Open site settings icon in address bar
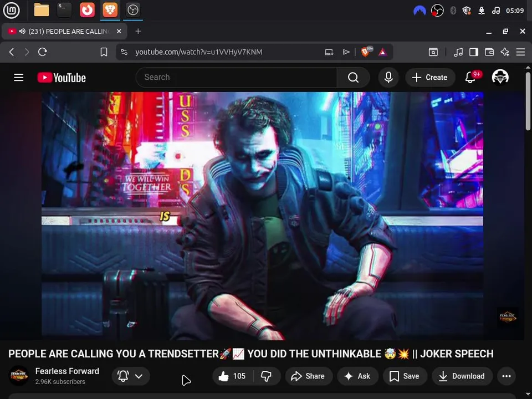 coord(124,52)
